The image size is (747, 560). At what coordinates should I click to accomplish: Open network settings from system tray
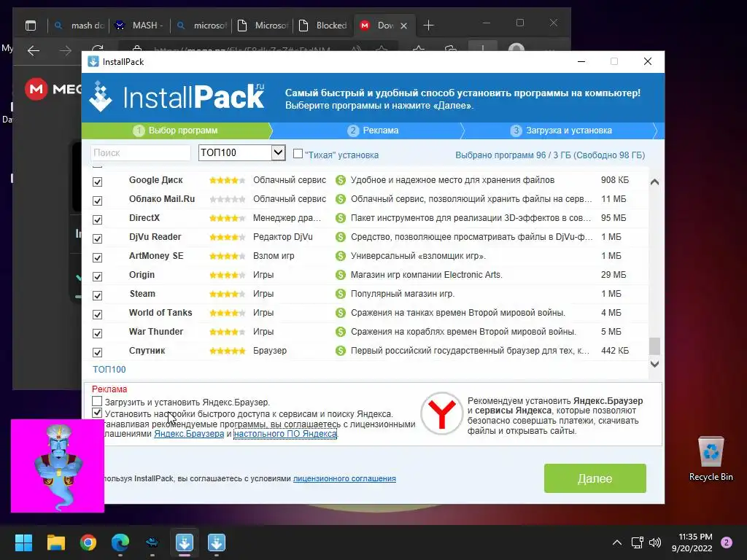point(638,542)
